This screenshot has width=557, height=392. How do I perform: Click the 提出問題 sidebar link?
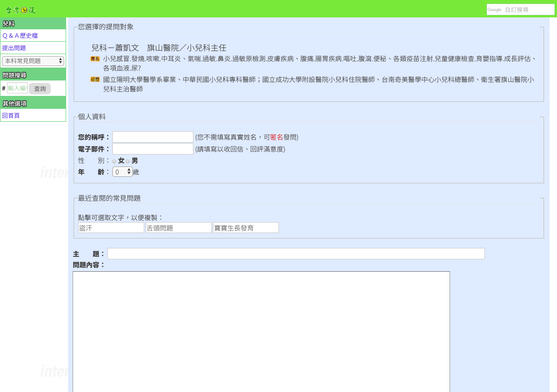[14, 48]
